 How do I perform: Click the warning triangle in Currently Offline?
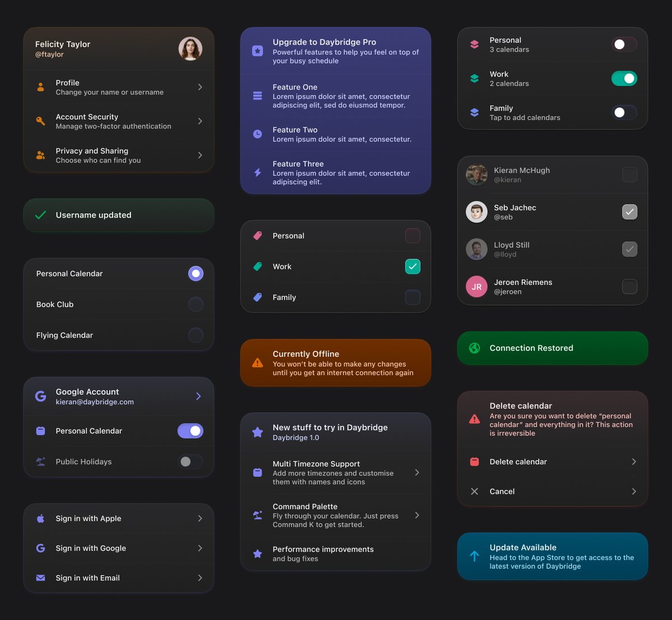pyautogui.click(x=258, y=363)
